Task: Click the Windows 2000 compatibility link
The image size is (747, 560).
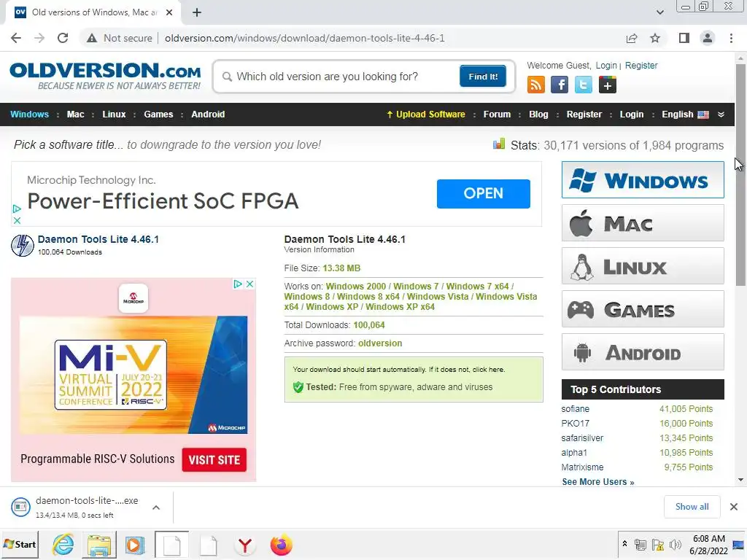Action: click(355, 286)
